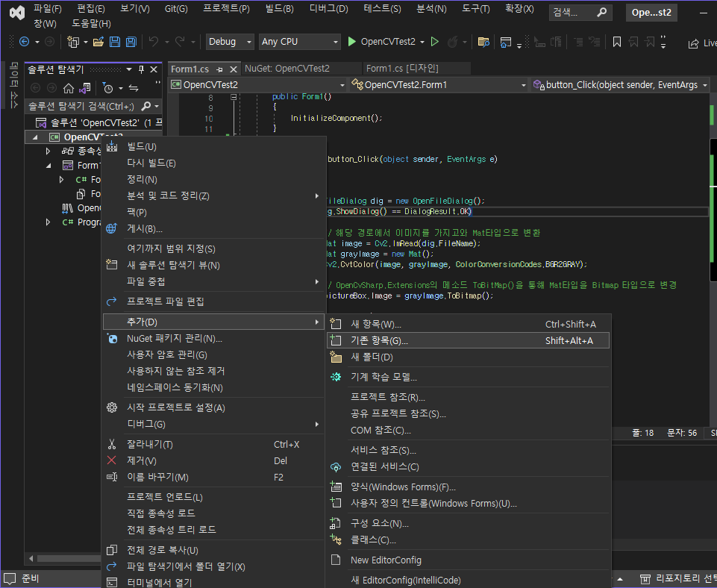Click the hot reload flame icon
This screenshot has width=717, height=588.
point(452,42)
